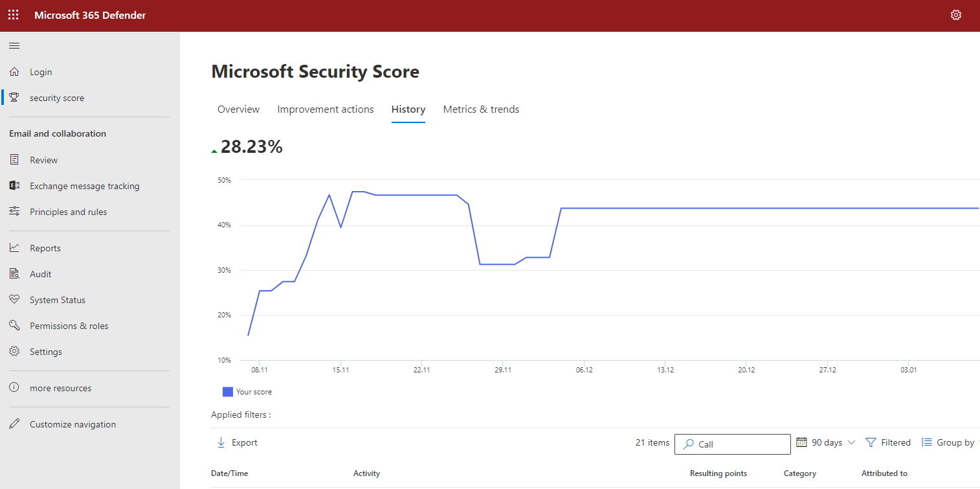Screen dimensions: 980x489
Task: Click the search field containing Call
Action: [733, 444]
